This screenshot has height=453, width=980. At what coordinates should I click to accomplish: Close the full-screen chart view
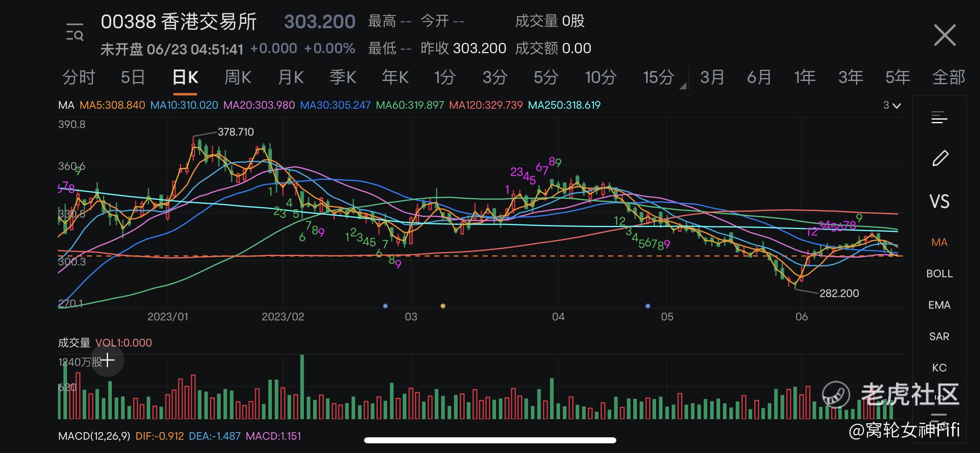pos(945,35)
